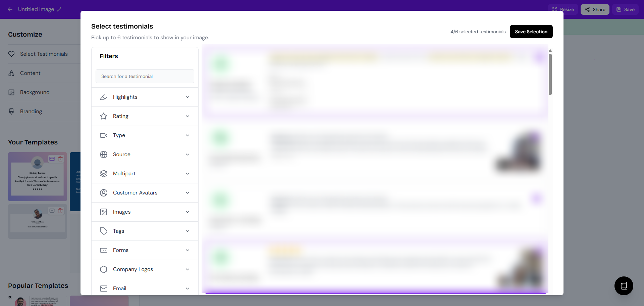This screenshot has height=306, width=644.
Task: Delete the Melody Burton template via trash icon
Action: (60, 159)
